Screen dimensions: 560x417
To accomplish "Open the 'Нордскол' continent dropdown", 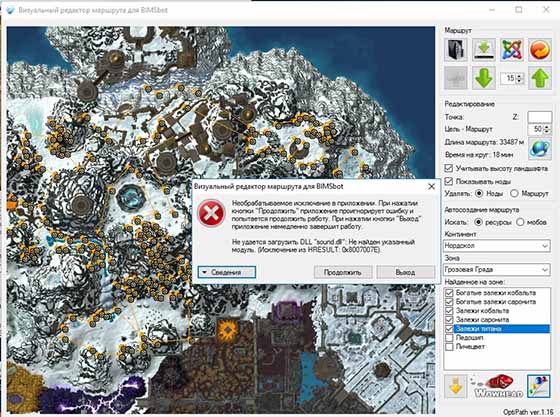I will (x=496, y=246).
